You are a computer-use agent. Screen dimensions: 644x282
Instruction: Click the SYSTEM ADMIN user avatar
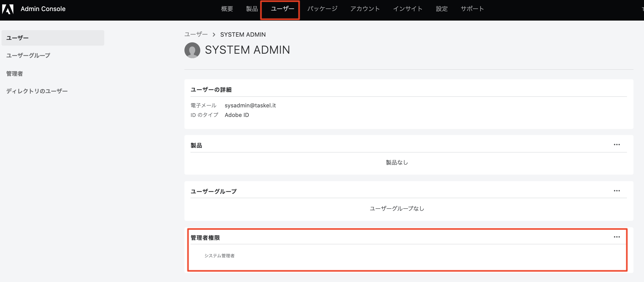pyautogui.click(x=192, y=50)
